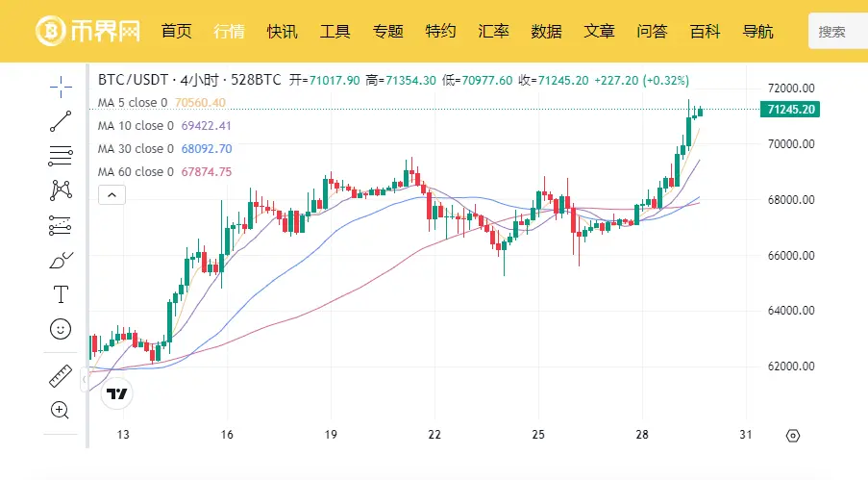Open the 行情 navigation tab
Screen dimensions: 868x480
[229, 31]
